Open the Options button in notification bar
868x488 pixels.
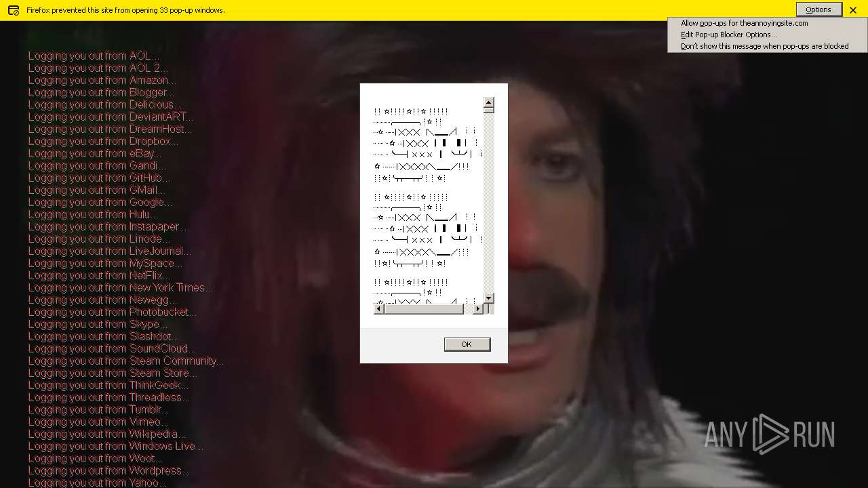point(818,9)
